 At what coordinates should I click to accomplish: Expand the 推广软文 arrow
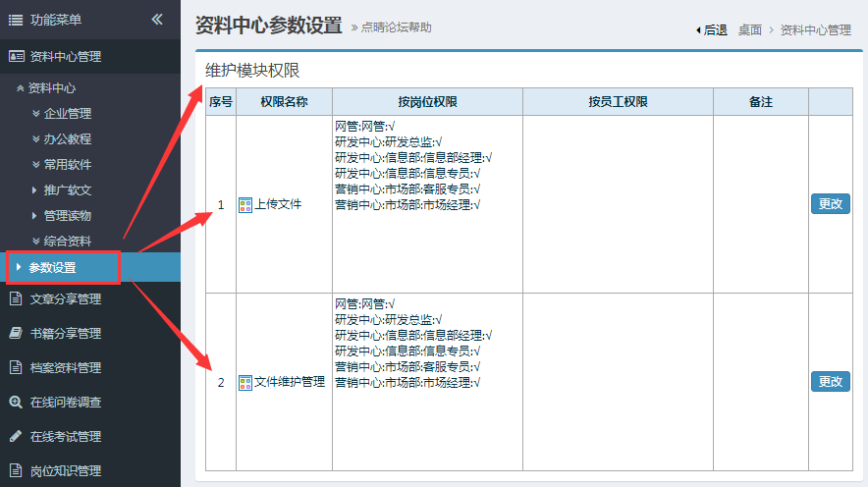click(34, 189)
